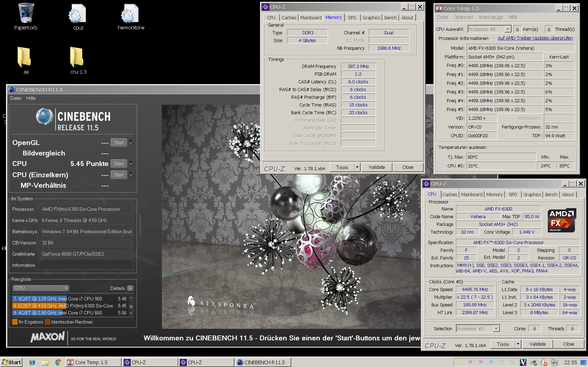This screenshot has height=367, width=588.
Task: Open Safely Remove Hardware tray icon
Action: tap(533, 362)
